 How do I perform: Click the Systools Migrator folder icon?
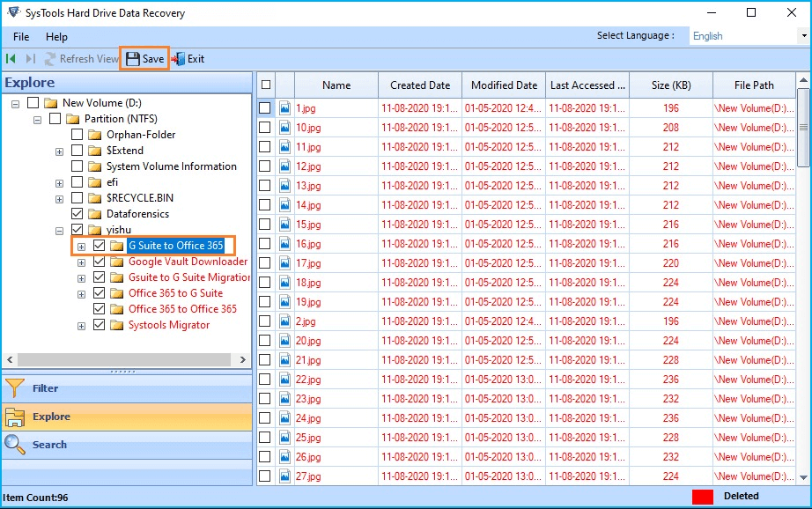117,325
